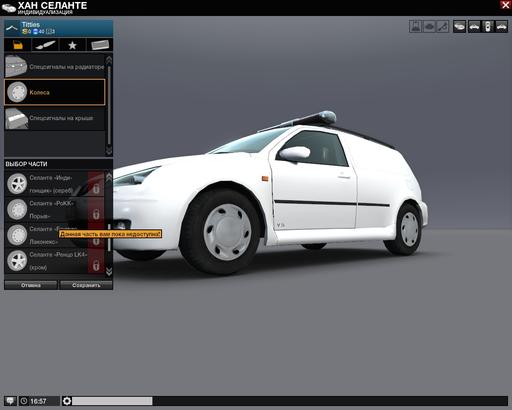Collapse the Titties character header panel

pos(12,28)
